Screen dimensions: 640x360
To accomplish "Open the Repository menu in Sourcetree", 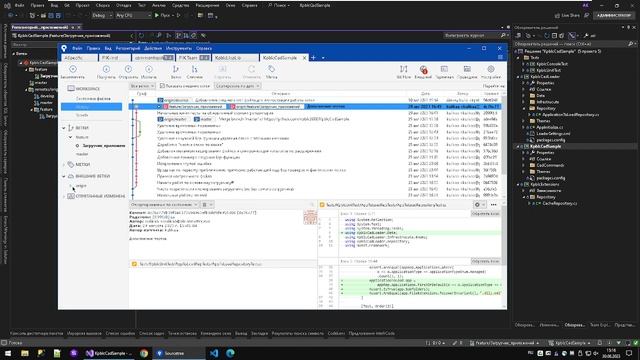I will [128, 48].
